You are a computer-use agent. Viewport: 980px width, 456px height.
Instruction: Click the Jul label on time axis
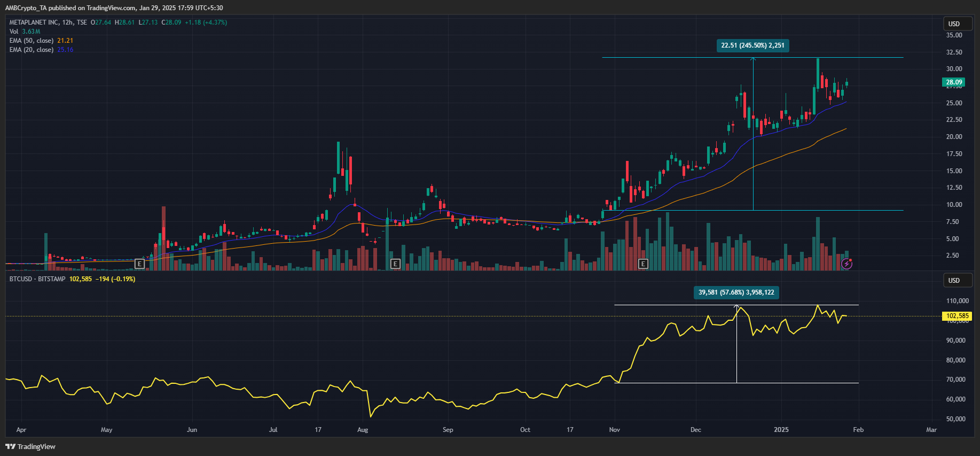click(273, 430)
